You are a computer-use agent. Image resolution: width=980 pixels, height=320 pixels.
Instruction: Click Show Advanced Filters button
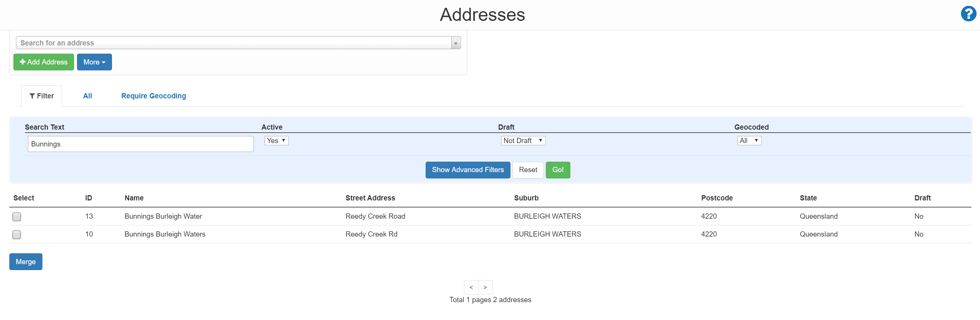(x=468, y=170)
